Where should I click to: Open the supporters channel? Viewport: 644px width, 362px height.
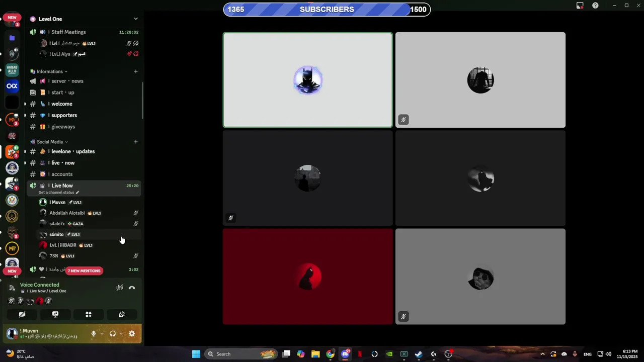84,115
